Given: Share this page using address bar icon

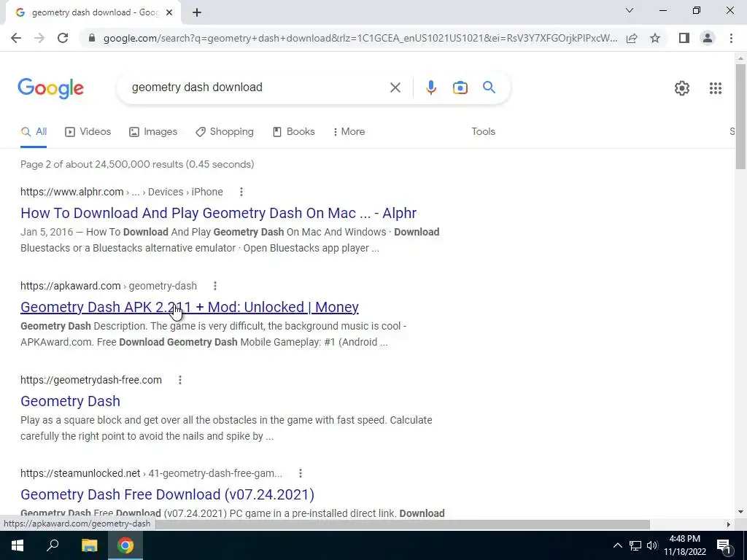Looking at the screenshot, I should coord(632,38).
